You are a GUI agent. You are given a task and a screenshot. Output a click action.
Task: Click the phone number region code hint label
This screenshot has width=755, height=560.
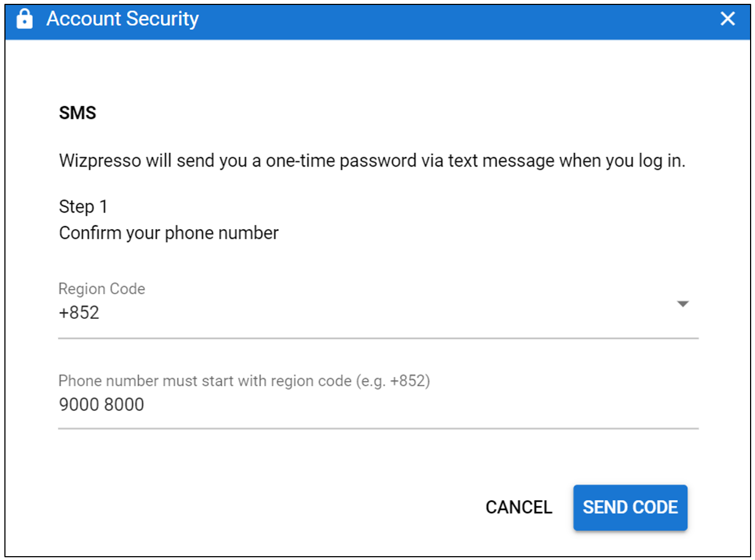click(x=244, y=381)
